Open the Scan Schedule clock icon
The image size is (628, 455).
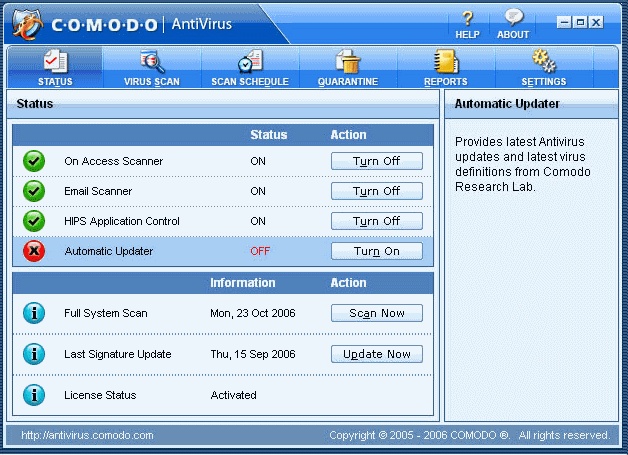click(250, 61)
